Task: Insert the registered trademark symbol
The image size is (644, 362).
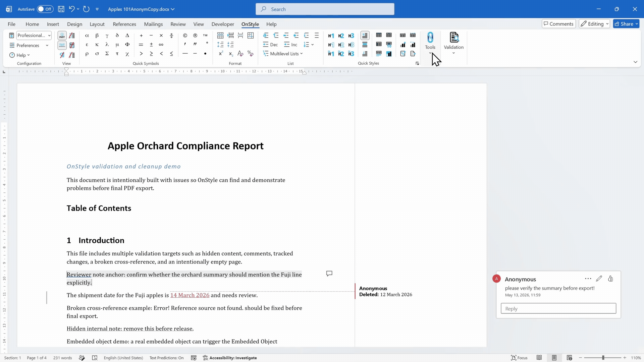Action: tap(195, 36)
